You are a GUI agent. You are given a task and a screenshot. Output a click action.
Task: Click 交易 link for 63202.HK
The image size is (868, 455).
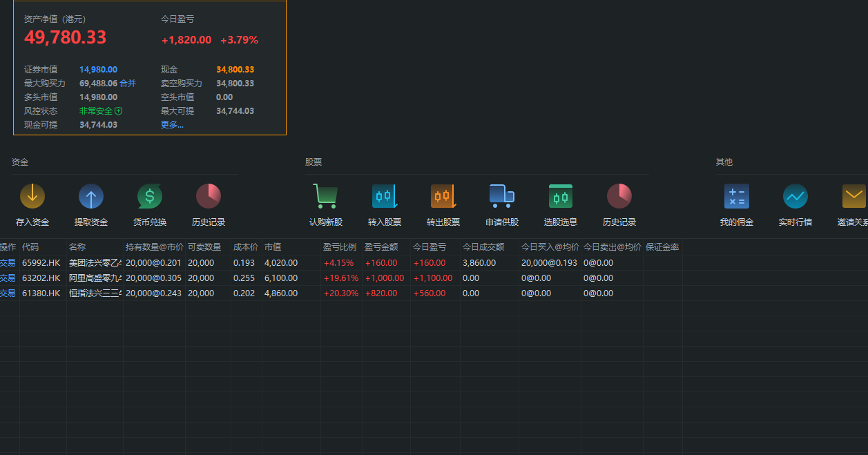(x=8, y=278)
